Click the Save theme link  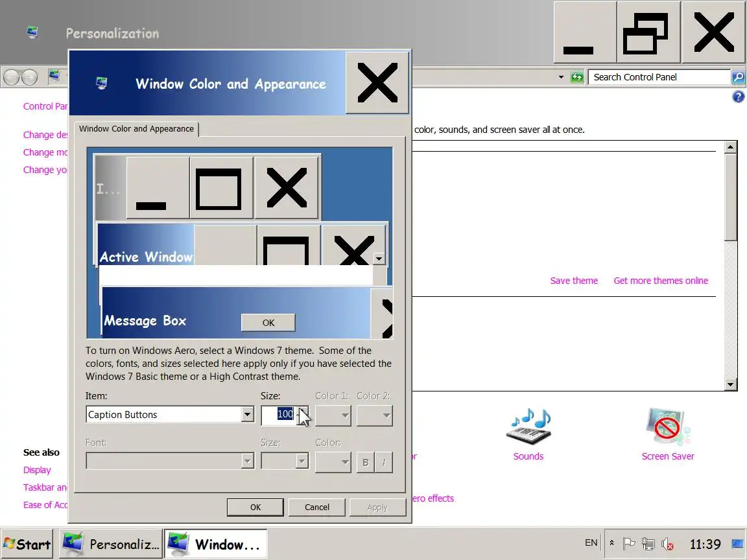tap(574, 281)
